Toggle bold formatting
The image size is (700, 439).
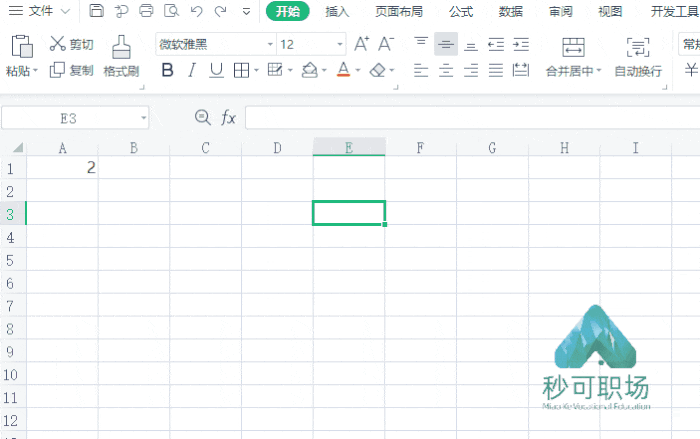click(167, 70)
